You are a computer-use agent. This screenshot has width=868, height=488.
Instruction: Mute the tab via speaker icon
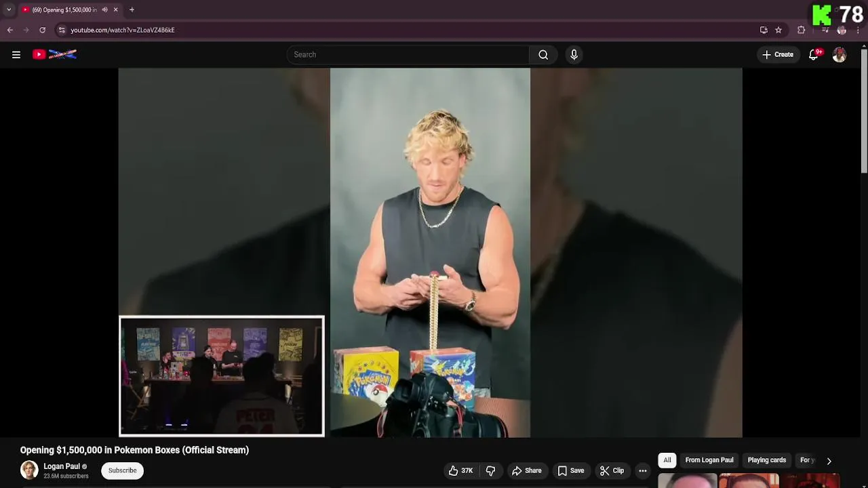[104, 9]
